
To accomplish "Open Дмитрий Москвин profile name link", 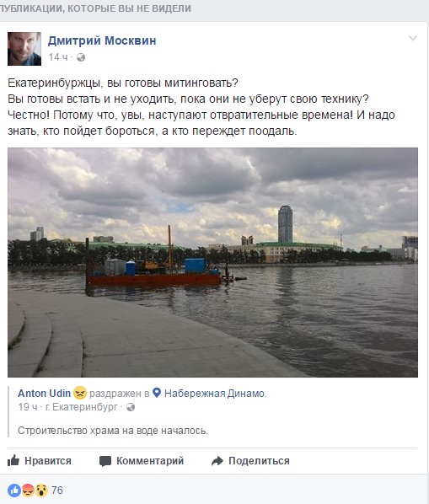I will click(102, 40).
